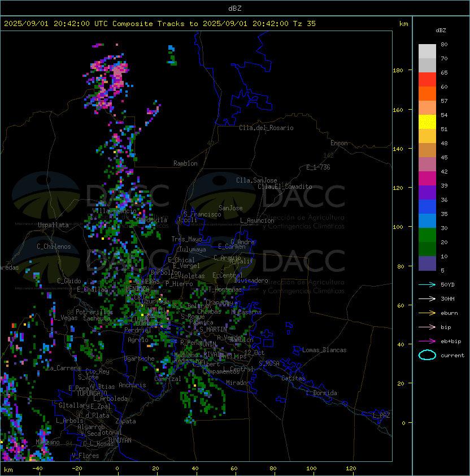Click the green 30 dBZ color swatch

pos(427,235)
